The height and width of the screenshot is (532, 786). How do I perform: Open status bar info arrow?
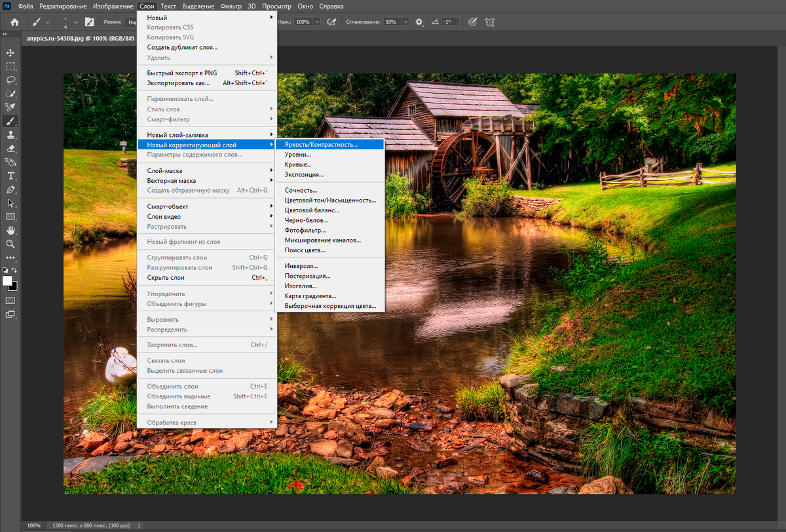click(x=140, y=525)
